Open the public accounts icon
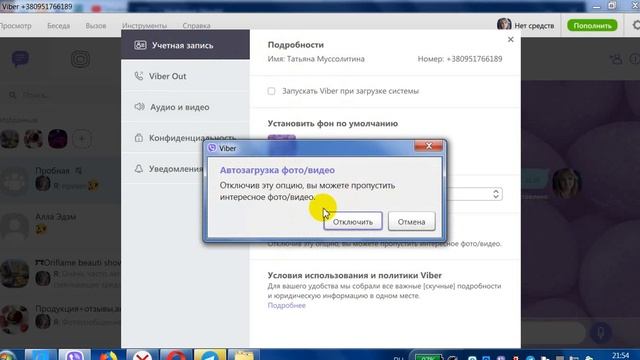 point(80,59)
